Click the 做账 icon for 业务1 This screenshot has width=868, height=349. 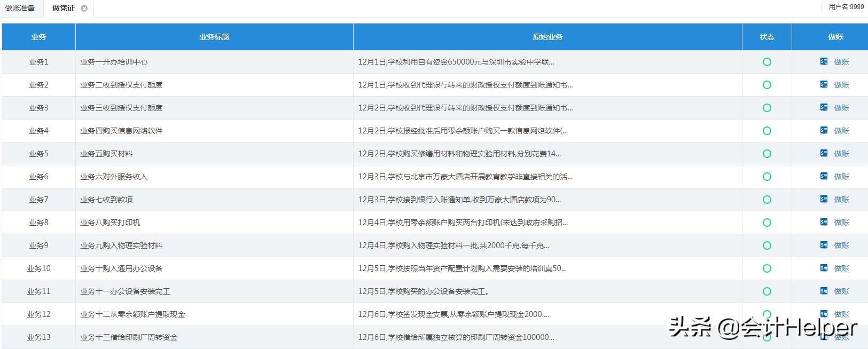pyautogui.click(x=824, y=61)
